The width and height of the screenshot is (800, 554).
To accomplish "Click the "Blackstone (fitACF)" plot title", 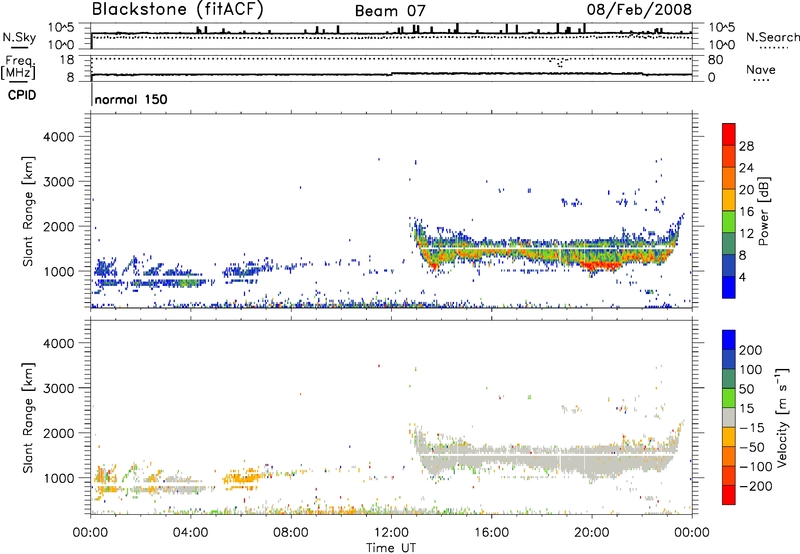I will (178, 9).
